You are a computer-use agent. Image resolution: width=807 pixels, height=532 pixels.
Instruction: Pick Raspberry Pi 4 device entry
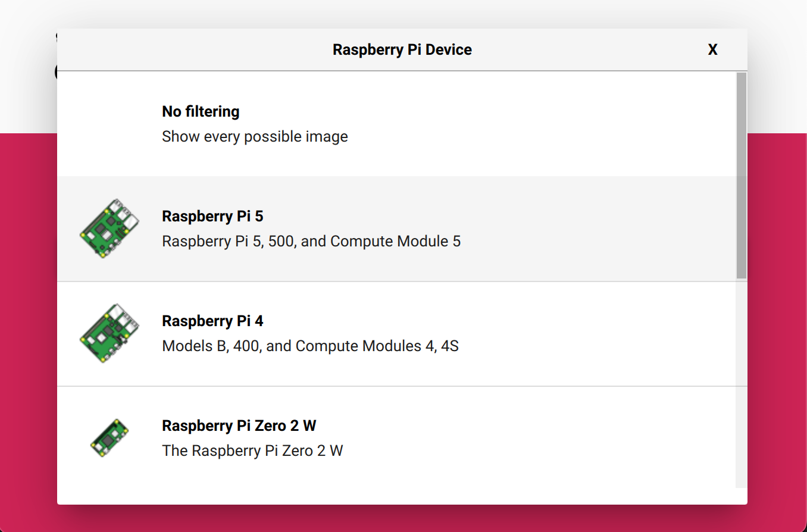point(396,334)
